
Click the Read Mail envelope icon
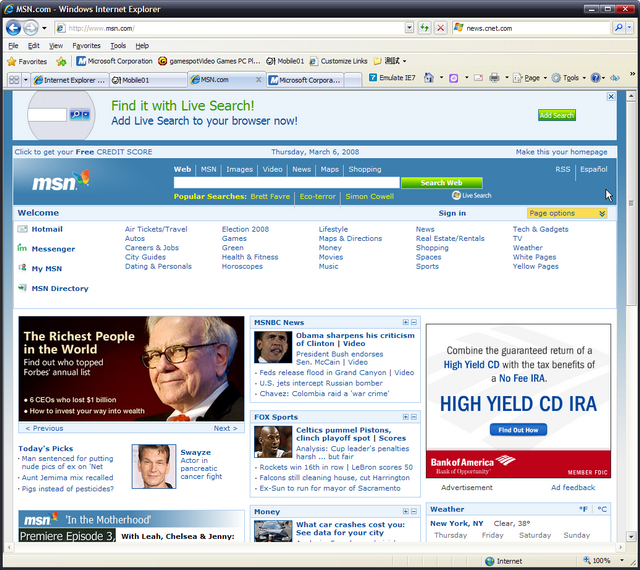pos(478,78)
